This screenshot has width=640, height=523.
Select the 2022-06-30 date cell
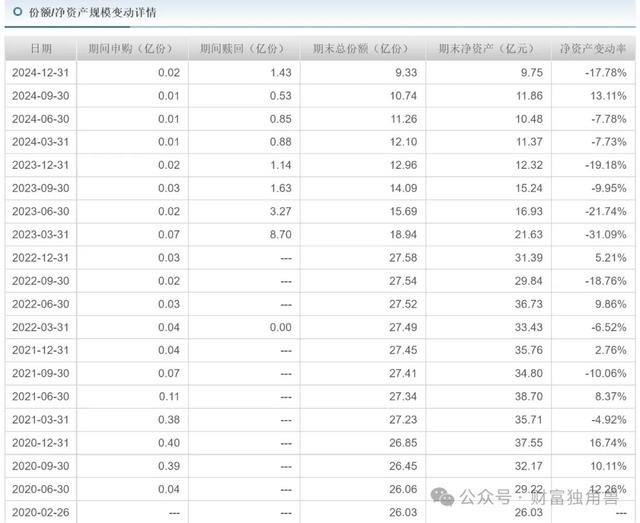(x=40, y=304)
